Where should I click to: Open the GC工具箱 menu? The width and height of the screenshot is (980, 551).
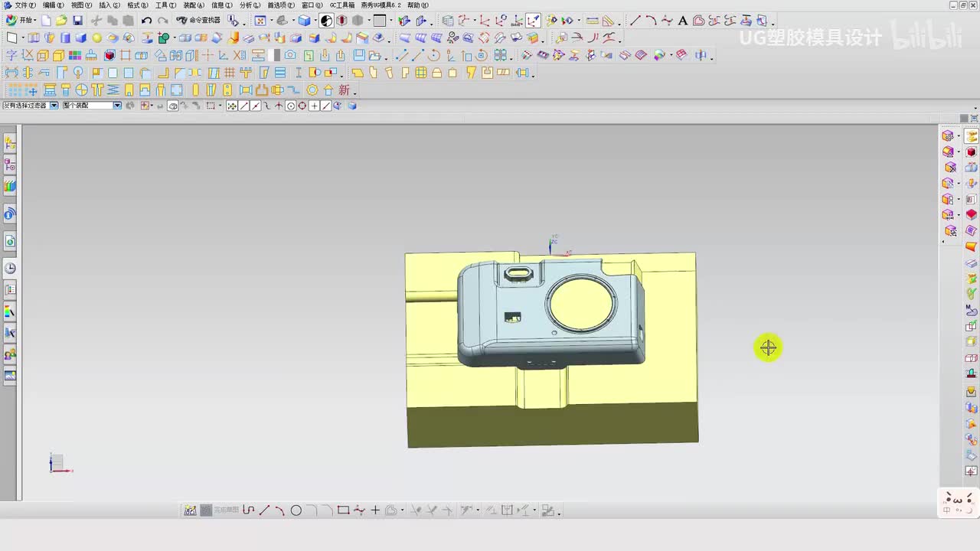pyautogui.click(x=342, y=5)
